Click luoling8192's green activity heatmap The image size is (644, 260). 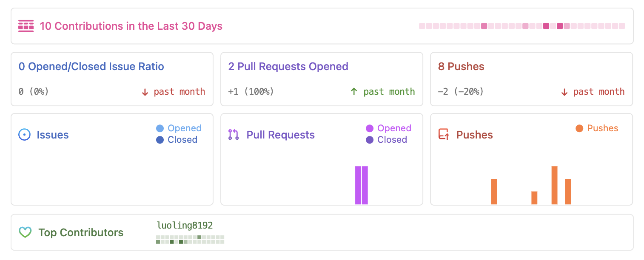pyautogui.click(x=190, y=240)
